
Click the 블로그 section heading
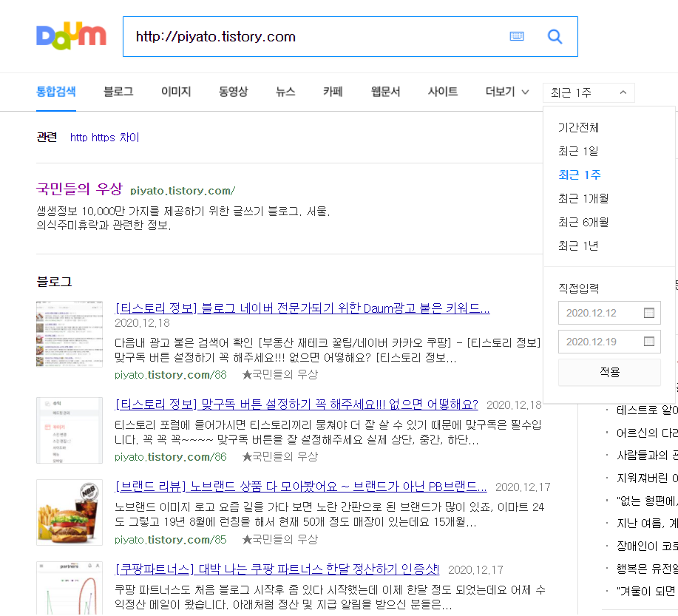click(54, 282)
